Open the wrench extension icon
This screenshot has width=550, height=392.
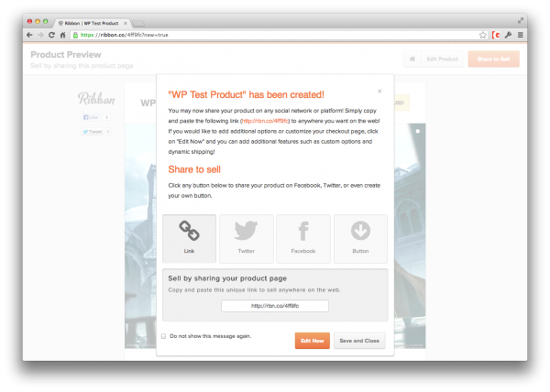508,35
